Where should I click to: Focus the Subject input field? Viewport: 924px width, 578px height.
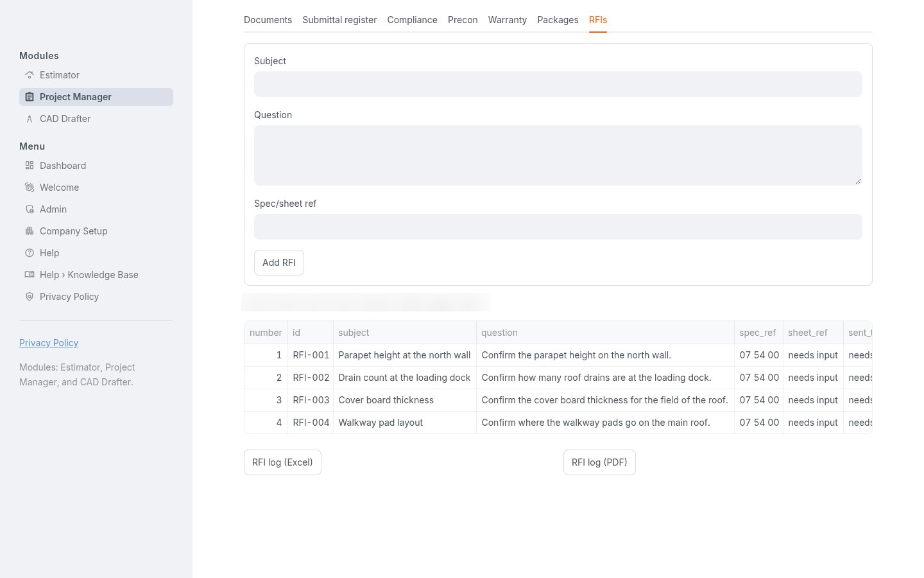point(558,84)
